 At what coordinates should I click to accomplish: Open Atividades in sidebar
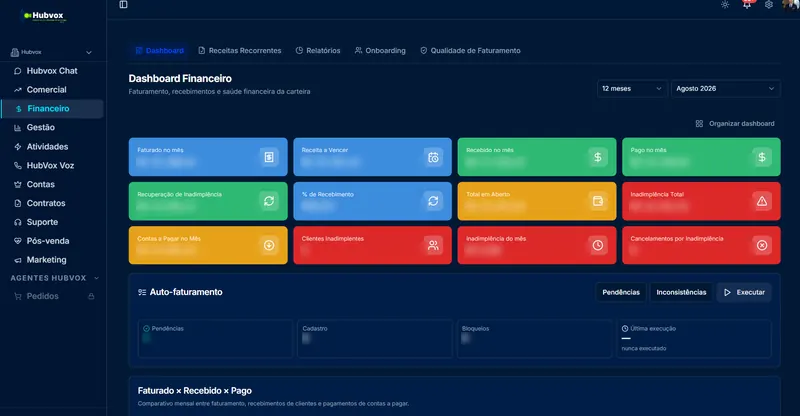[x=52, y=146]
